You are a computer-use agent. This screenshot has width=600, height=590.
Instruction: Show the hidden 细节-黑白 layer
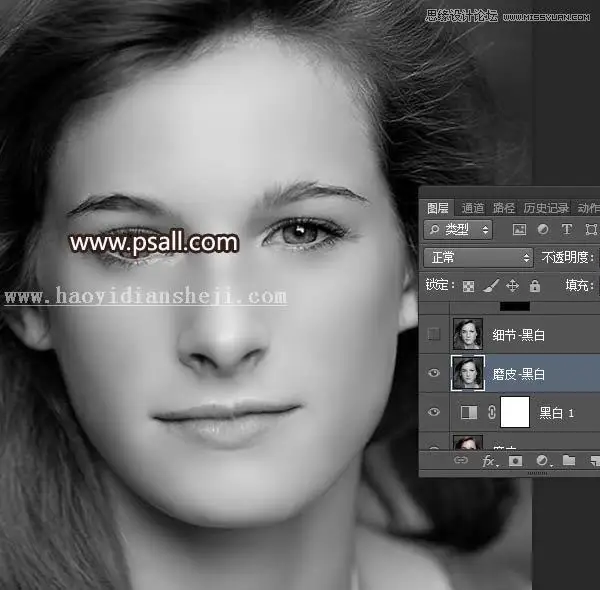[x=434, y=334]
